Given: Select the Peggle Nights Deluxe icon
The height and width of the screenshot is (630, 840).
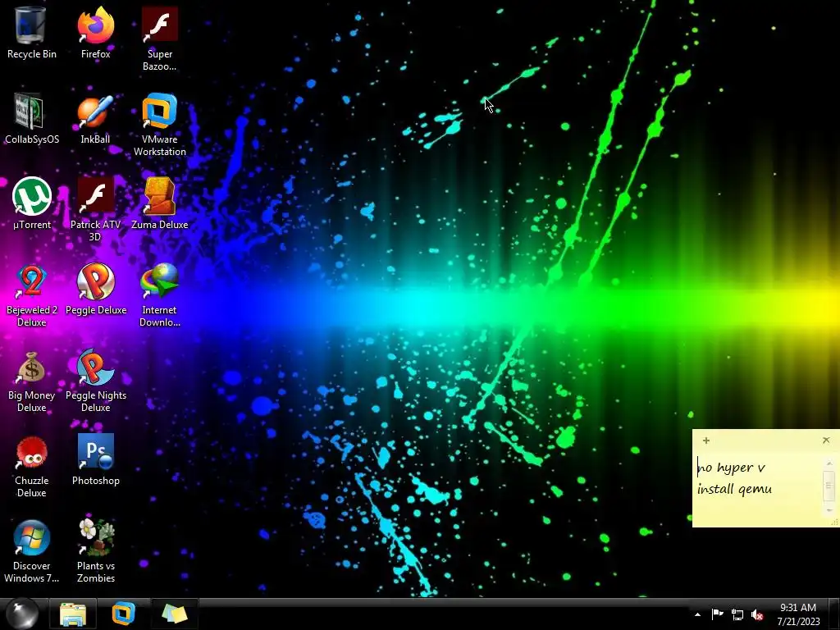Looking at the screenshot, I should (95, 381).
